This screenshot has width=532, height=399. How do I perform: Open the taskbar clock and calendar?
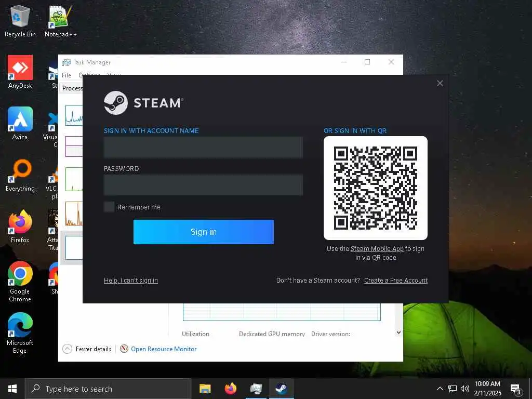tap(487, 389)
